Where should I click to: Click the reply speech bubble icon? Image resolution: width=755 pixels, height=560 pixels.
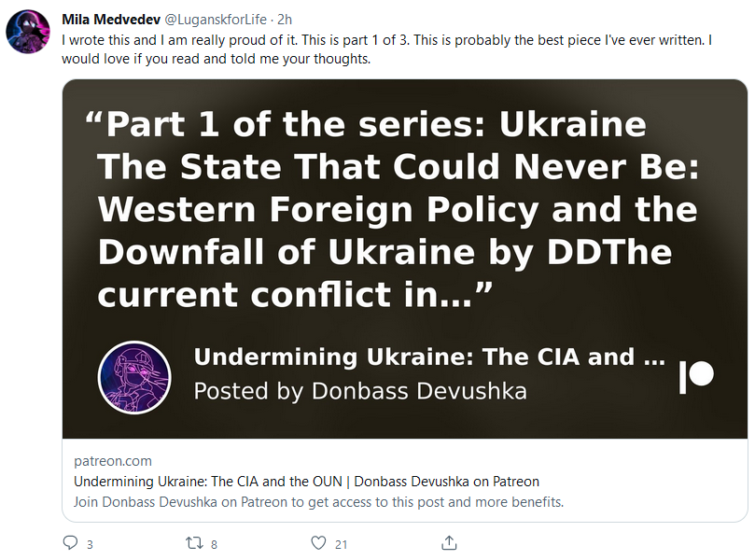click(70, 542)
